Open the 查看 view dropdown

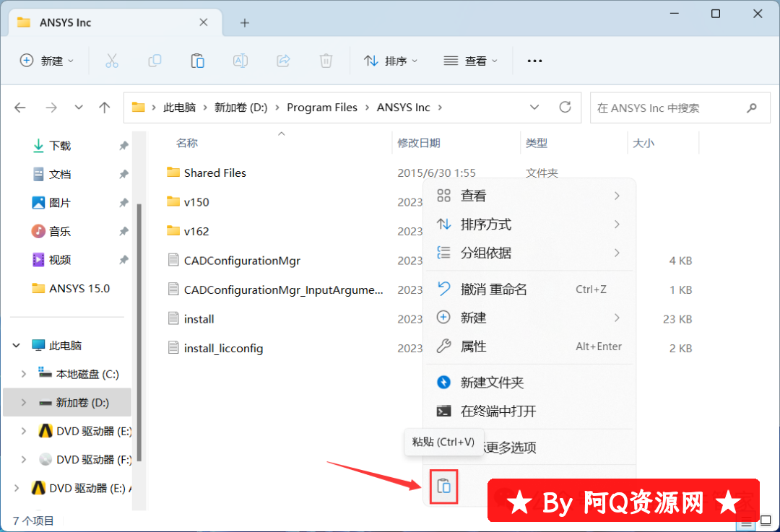(x=471, y=61)
